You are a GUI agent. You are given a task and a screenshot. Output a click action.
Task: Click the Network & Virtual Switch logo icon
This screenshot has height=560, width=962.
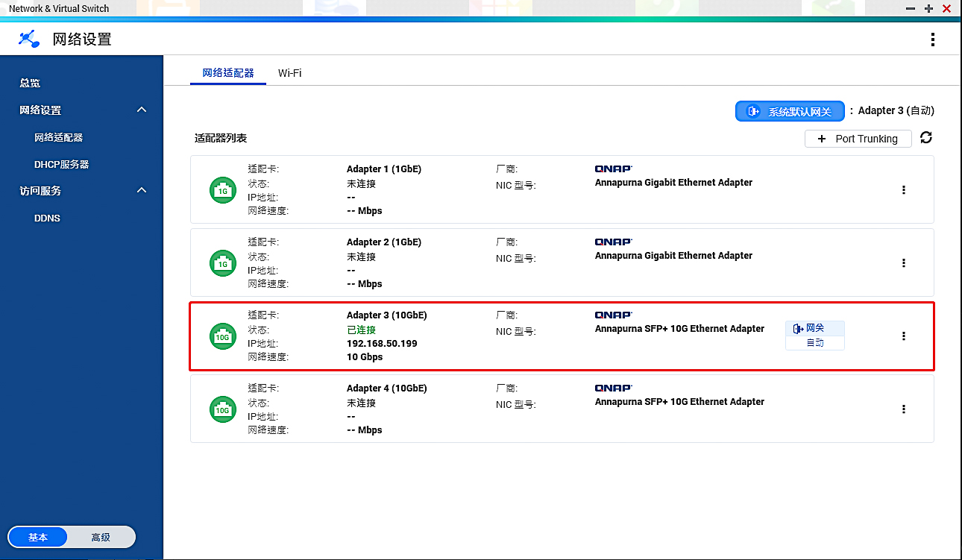[x=29, y=39]
